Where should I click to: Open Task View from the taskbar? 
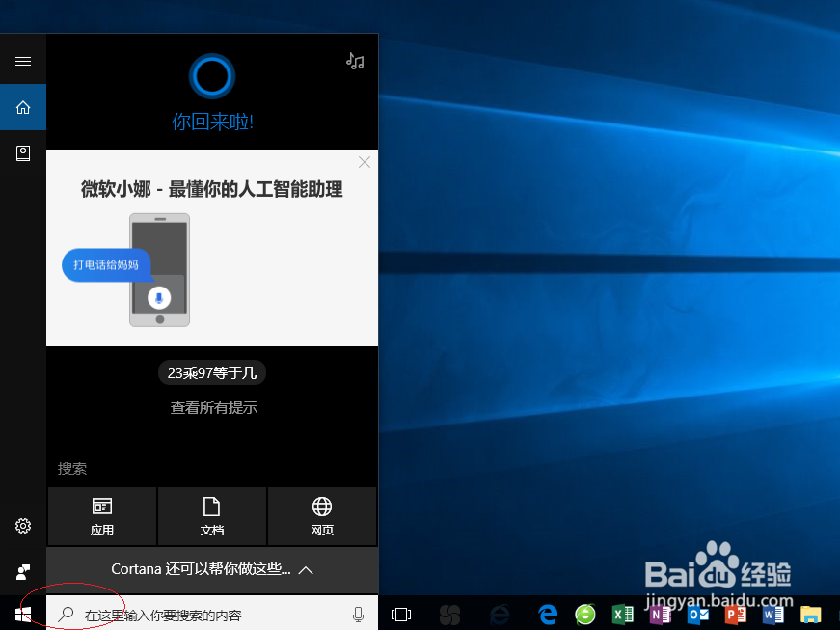coord(400,614)
